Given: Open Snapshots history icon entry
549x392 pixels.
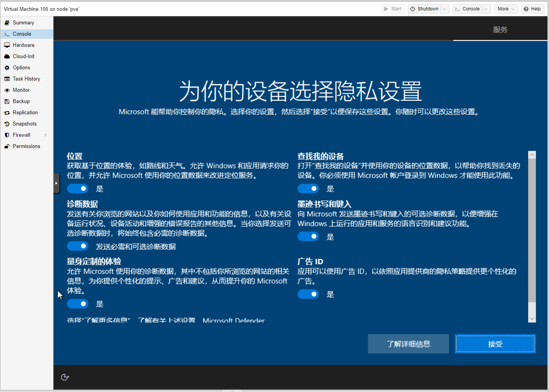Looking at the screenshot, I should pos(7,124).
